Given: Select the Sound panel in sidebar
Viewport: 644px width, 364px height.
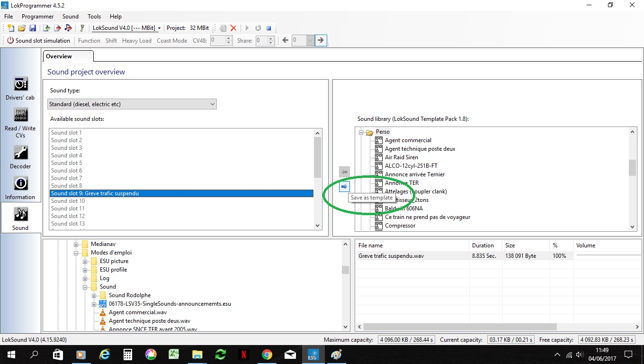Looking at the screenshot, I should point(20,218).
